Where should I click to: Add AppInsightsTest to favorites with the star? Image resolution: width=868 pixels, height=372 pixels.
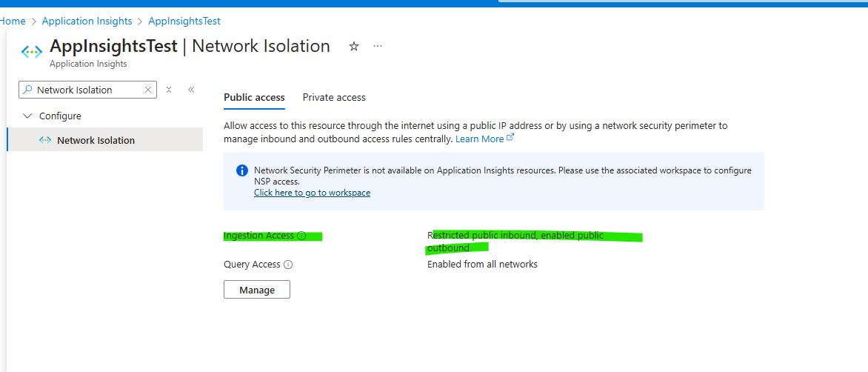pos(354,47)
